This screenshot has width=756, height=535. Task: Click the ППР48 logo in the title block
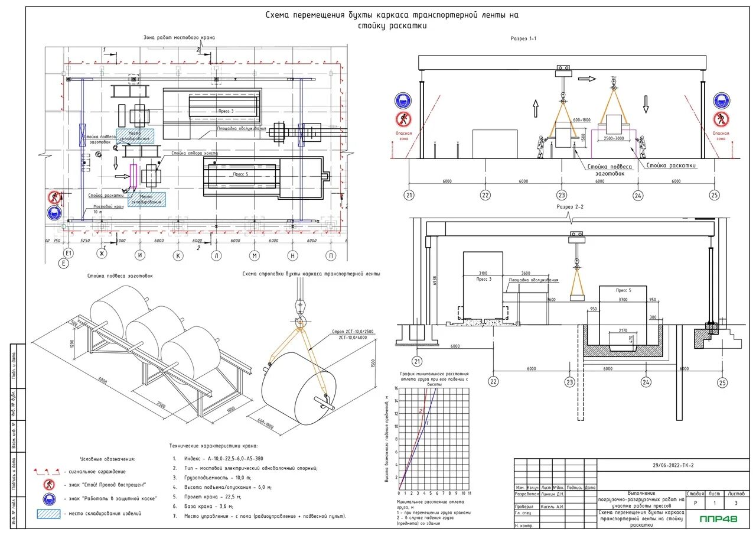coord(718,519)
